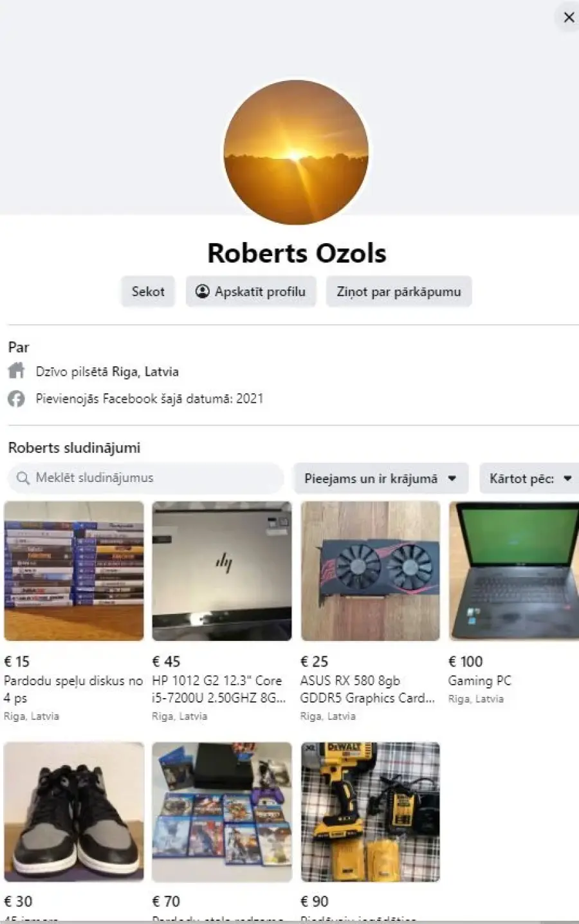
Task: Click the Roberts Ozols name heading
Action: pos(297,253)
